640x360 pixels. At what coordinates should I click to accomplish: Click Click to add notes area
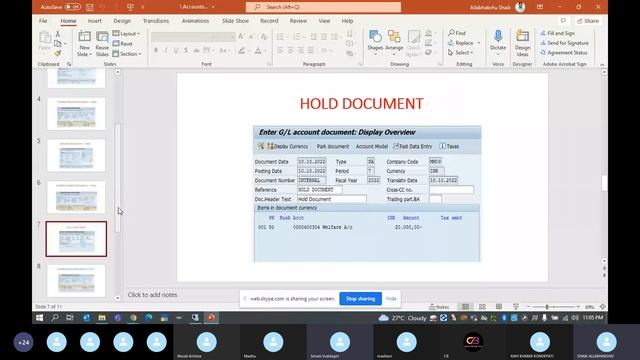point(152,295)
